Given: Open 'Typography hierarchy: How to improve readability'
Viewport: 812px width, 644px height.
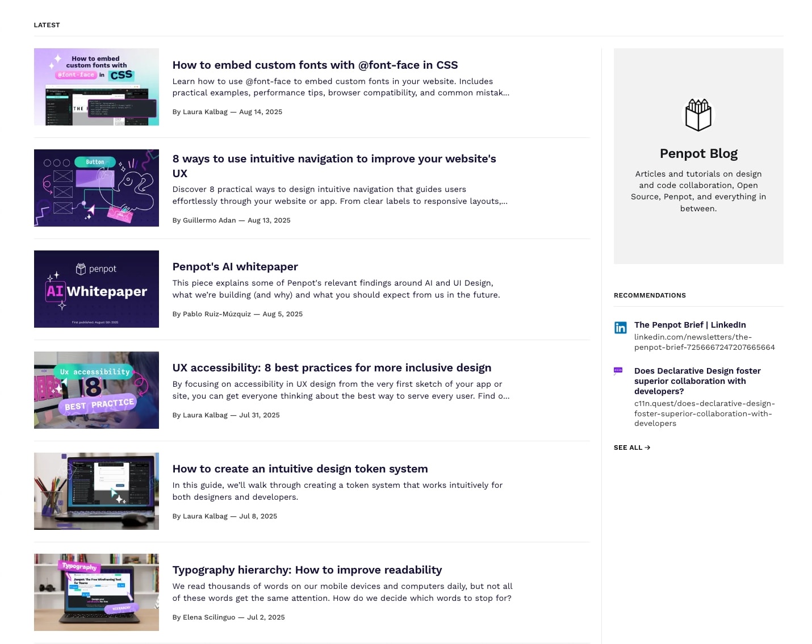Looking at the screenshot, I should (307, 570).
